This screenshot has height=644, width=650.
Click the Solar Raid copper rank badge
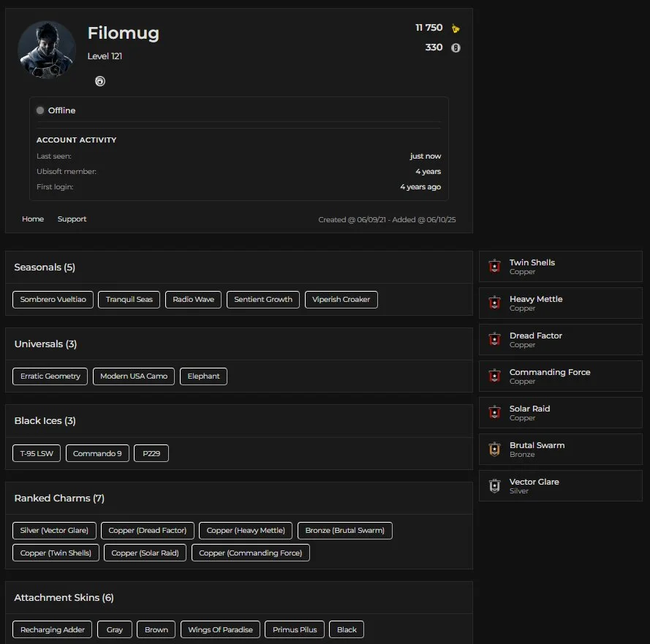pyautogui.click(x=495, y=413)
